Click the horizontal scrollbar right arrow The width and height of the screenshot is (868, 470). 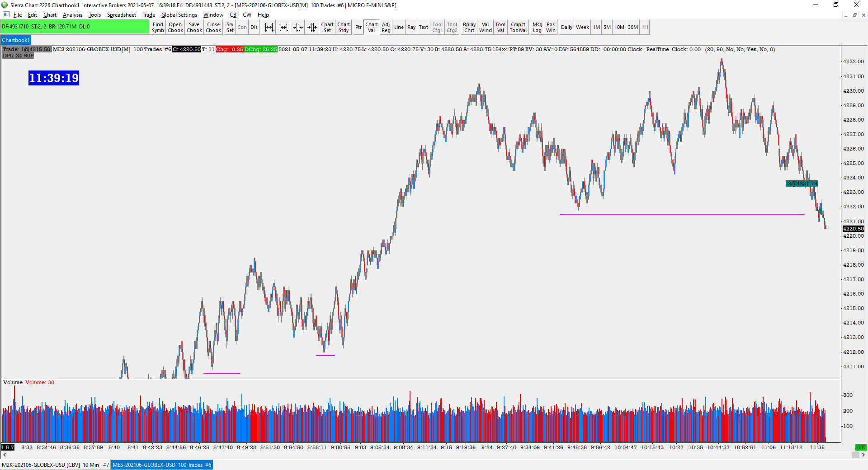point(863,455)
